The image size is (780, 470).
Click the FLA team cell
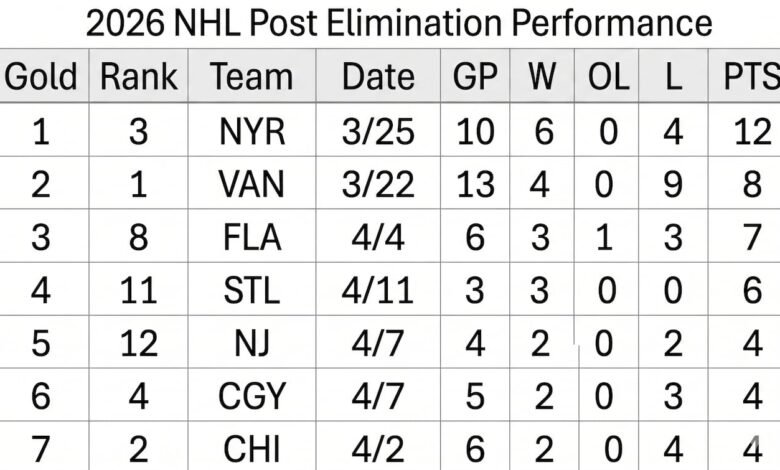(x=251, y=237)
